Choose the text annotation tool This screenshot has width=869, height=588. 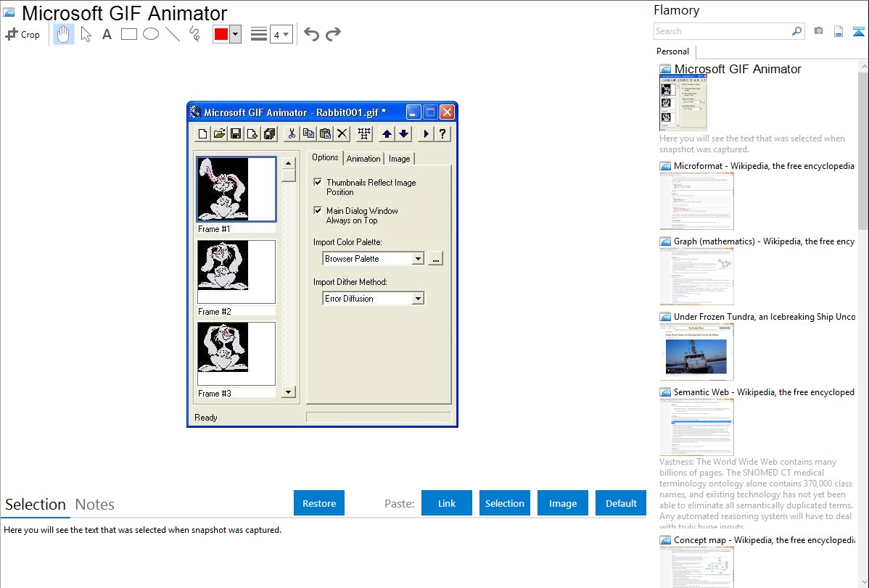coord(107,34)
